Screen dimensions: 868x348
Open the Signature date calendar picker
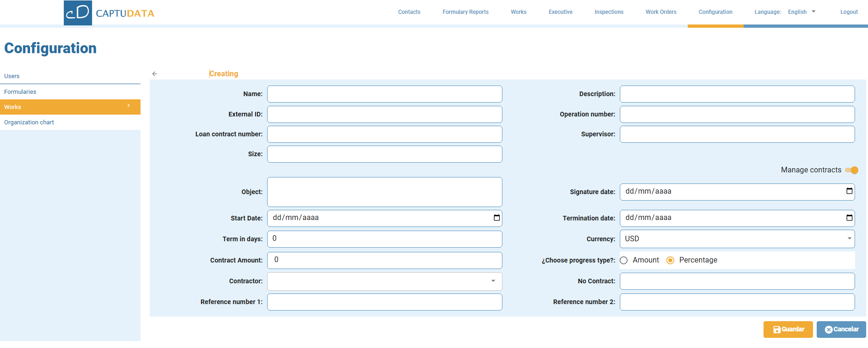[x=849, y=191]
